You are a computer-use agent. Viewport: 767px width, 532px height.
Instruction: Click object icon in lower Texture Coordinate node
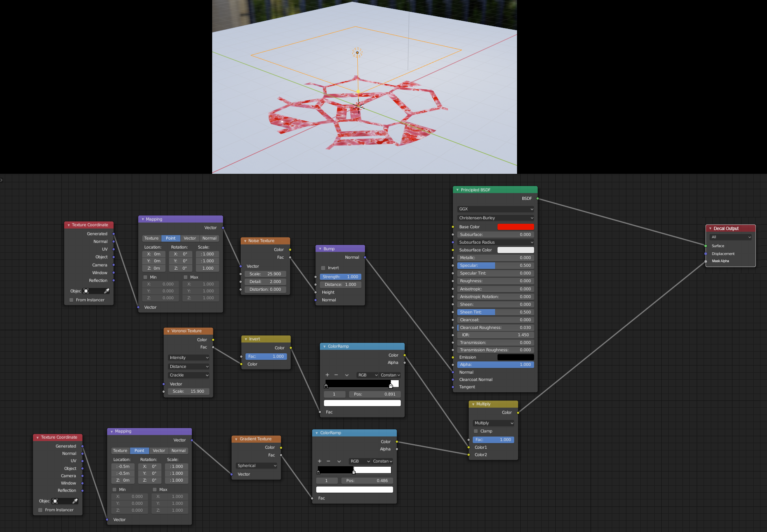[x=55, y=501]
